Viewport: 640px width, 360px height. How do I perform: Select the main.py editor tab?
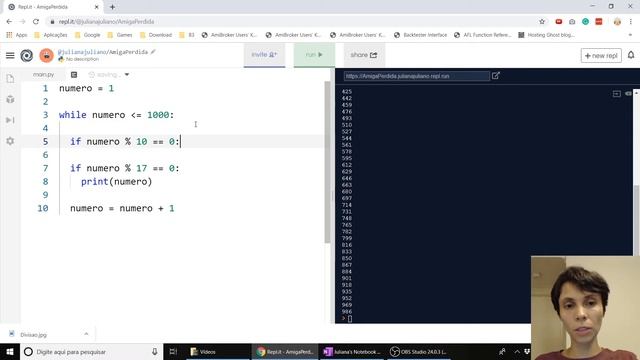coord(43,75)
